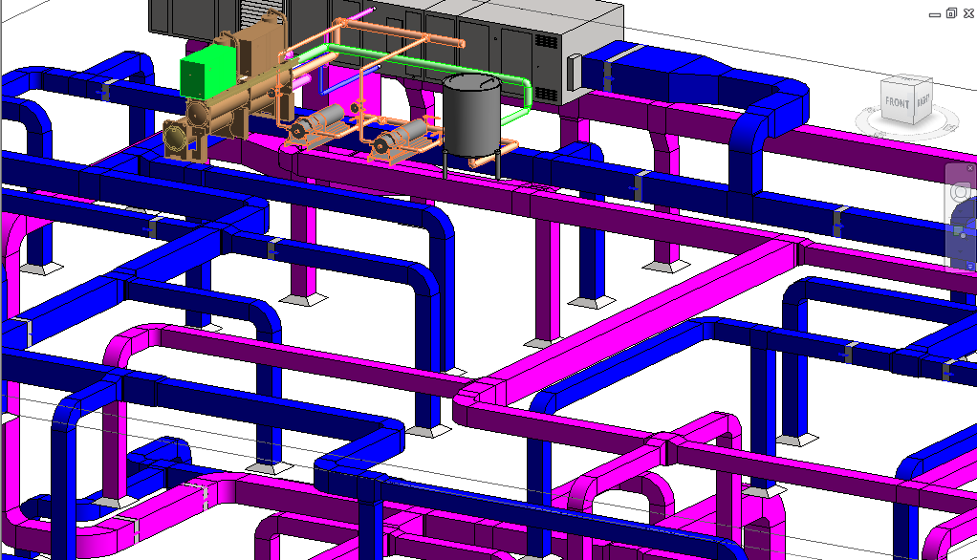Image resolution: width=977 pixels, height=560 pixels.
Task: Select the green chiller control panel box
Action: coord(207,73)
